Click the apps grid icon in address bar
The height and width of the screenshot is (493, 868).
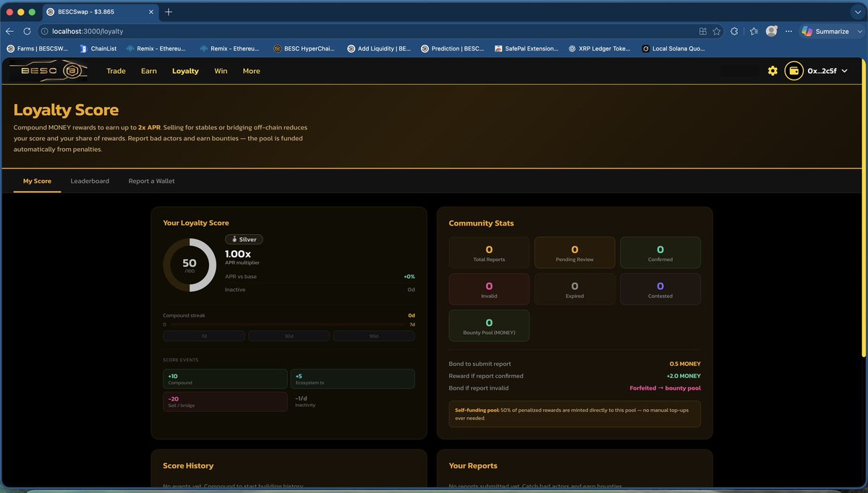(x=702, y=31)
